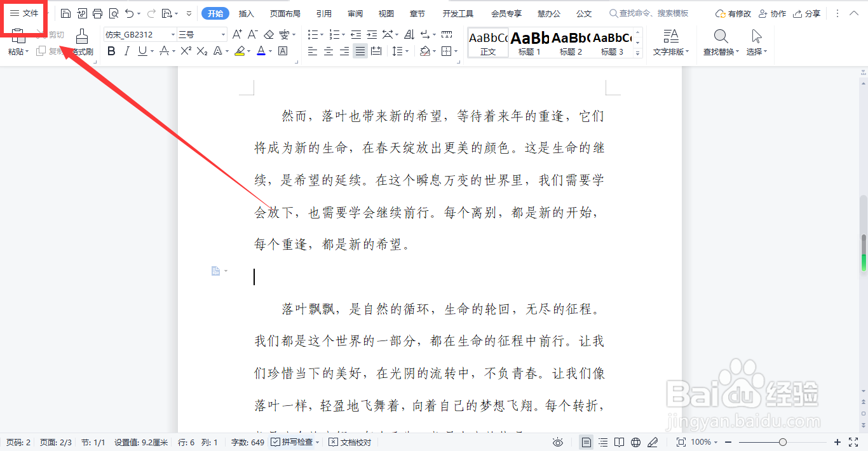
Task: Open the 选择 select dropdown
Action: click(757, 43)
